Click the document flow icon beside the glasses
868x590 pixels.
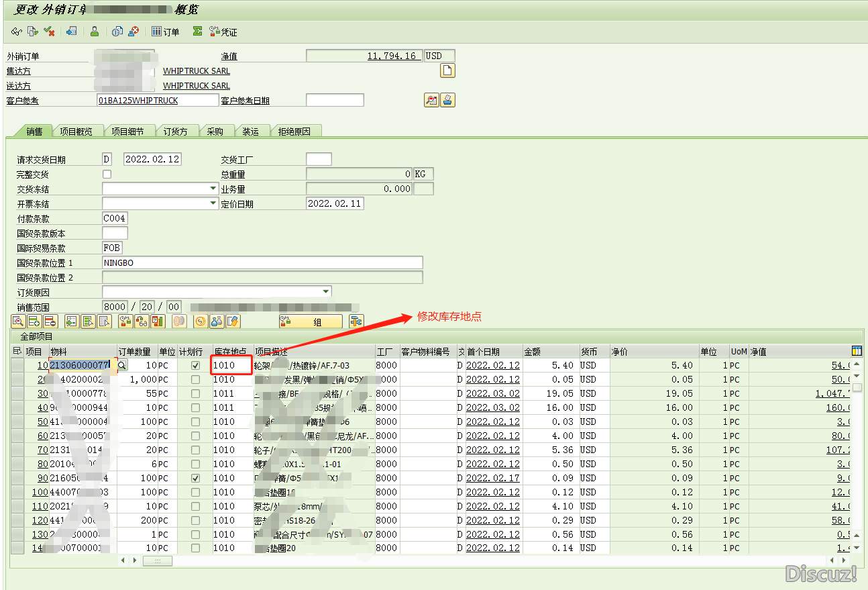pos(33,32)
